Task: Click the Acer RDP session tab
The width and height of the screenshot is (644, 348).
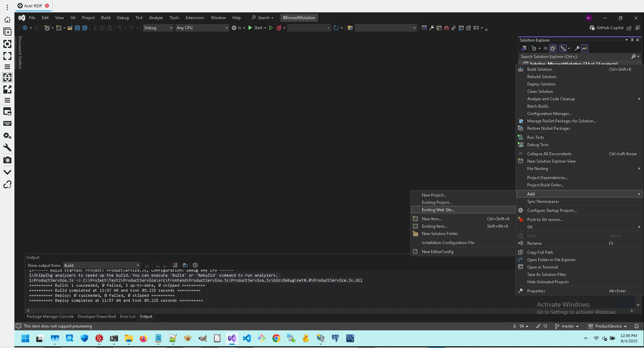Action: pos(33,6)
